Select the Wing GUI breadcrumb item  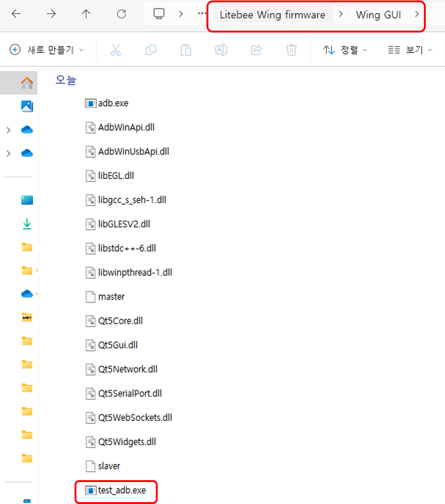(379, 14)
